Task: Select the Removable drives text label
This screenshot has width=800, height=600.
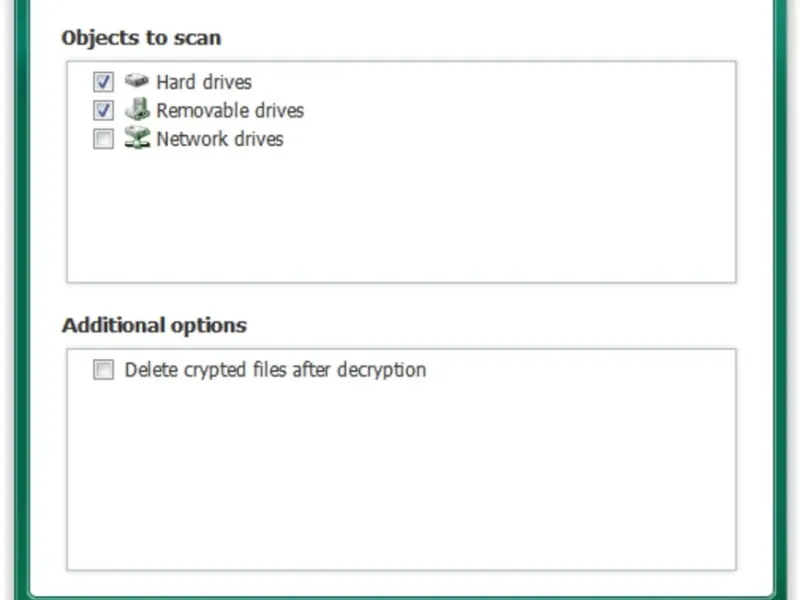Action: [230, 110]
